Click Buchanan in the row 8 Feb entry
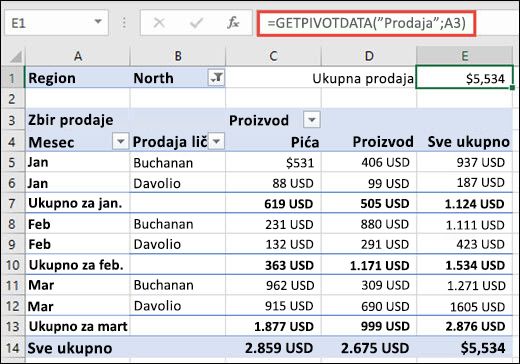 178,224
